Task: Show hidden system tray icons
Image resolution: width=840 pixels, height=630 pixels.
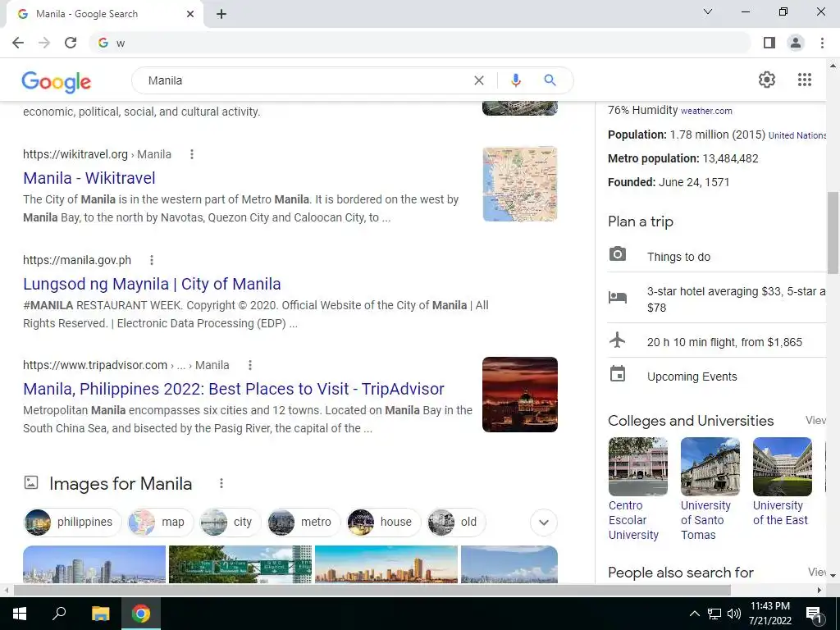Action: click(694, 614)
